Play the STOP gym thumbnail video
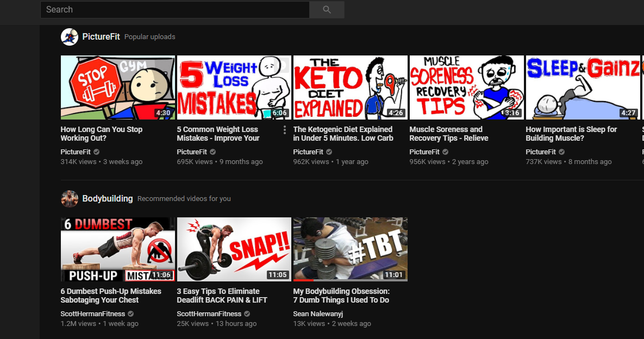 click(x=118, y=87)
